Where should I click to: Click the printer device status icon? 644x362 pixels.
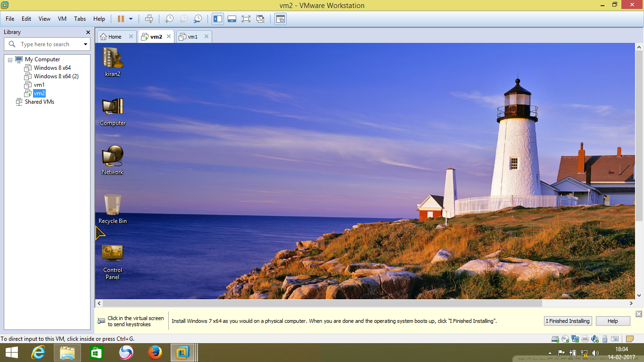point(585,339)
